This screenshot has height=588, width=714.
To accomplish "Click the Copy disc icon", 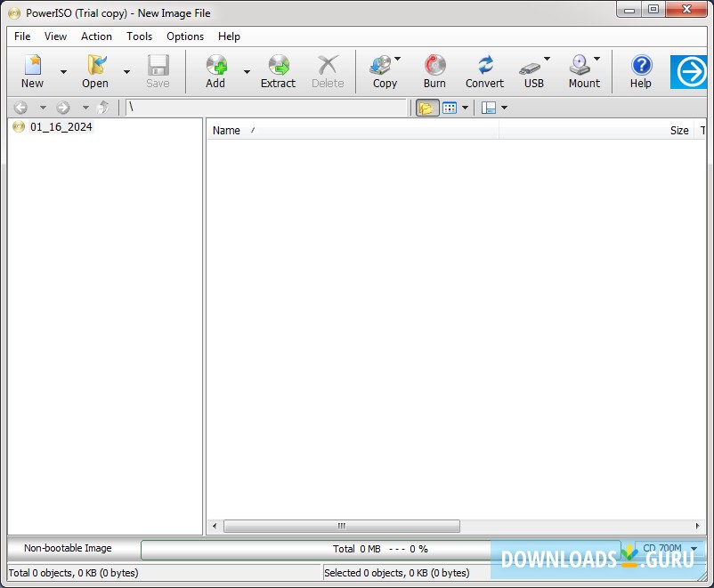I will tap(381, 65).
